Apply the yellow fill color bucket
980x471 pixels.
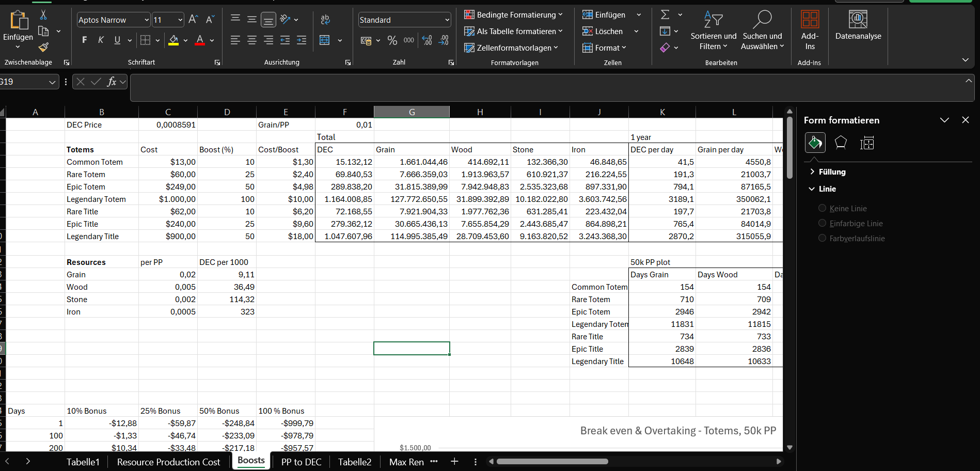(173, 40)
